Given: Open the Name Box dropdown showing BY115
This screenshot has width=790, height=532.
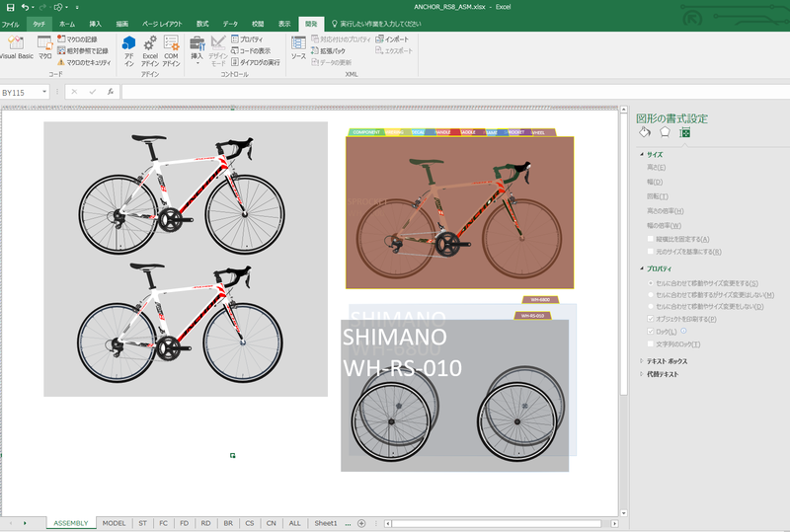Looking at the screenshot, I should 44,92.
